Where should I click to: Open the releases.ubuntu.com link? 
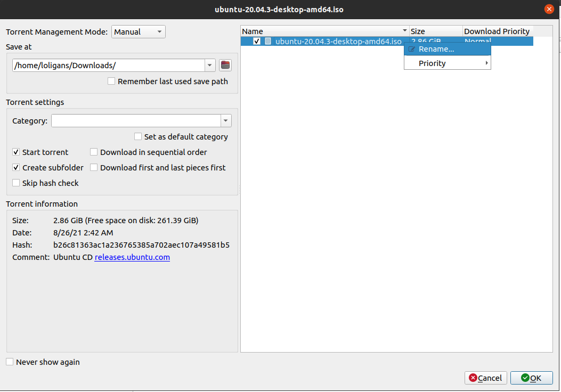132,257
